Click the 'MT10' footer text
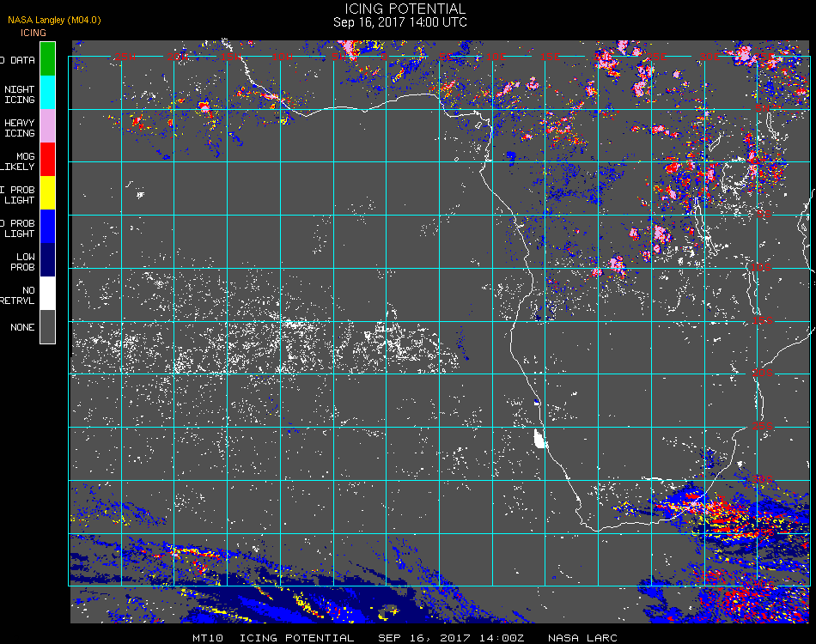The width and height of the screenshot is (816, 644). pos(208,638)
